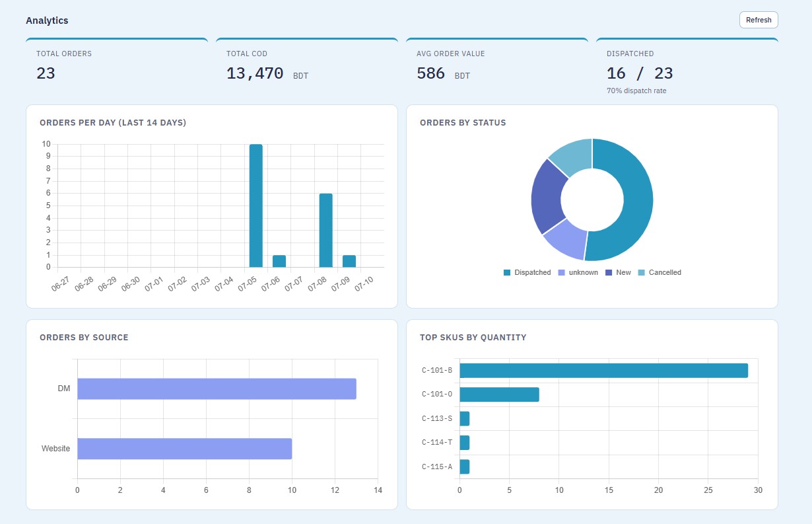Screen dimensions: 812x524
Task: Click the 07-08 bar in orders per day
Action: point(325,230)
